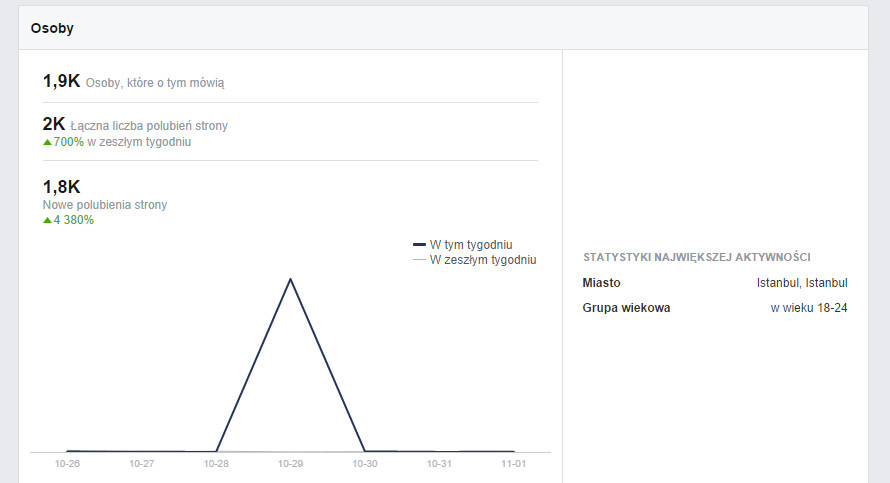Click the 11-01 date on the chart axis

click(513, 464)
